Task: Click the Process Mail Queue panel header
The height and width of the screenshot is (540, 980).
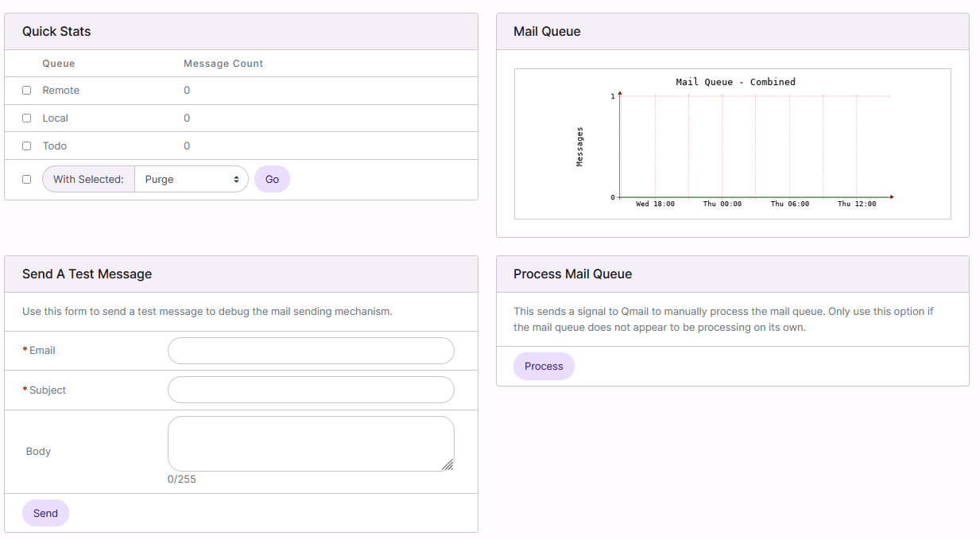Action: pos(572,274)
